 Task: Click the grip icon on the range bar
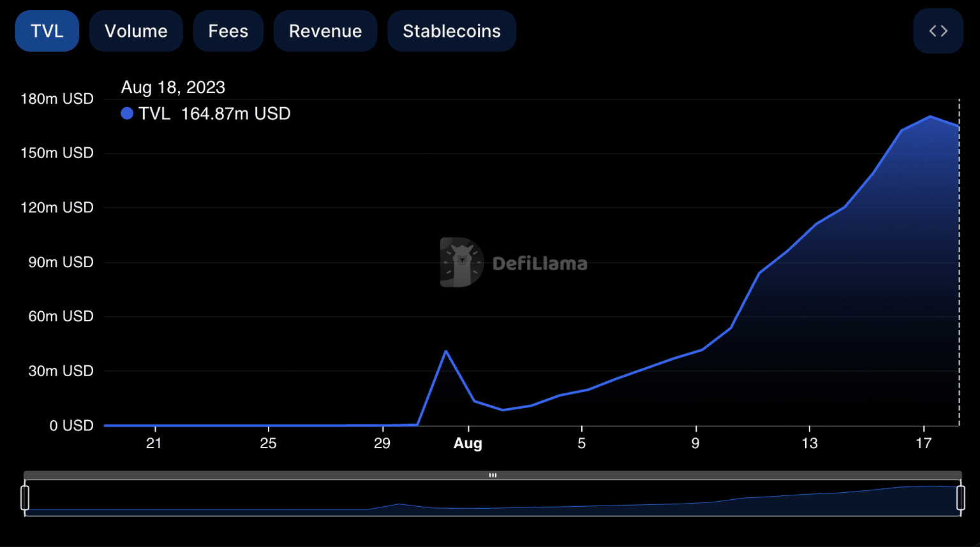(493, 475)
